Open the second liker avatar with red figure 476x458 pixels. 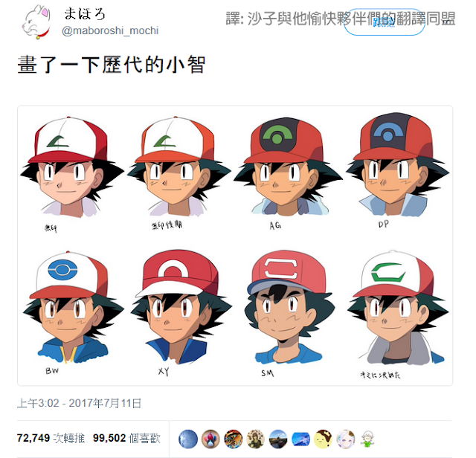point(210,439)
